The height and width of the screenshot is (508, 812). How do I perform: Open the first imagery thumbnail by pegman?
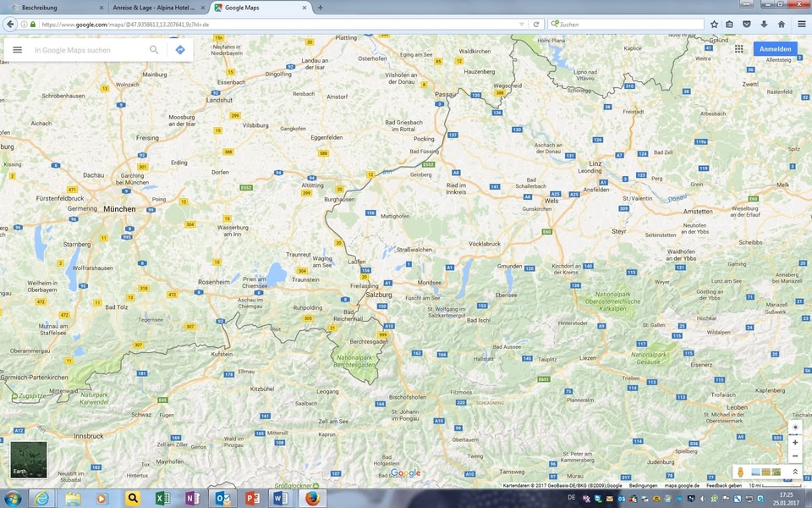coord(756,472)
